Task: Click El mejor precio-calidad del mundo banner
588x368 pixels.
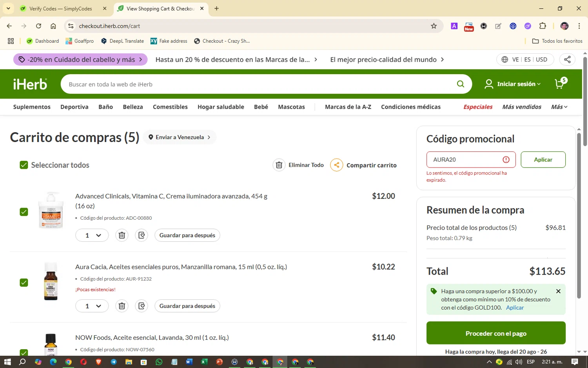Action: point(387,60)
